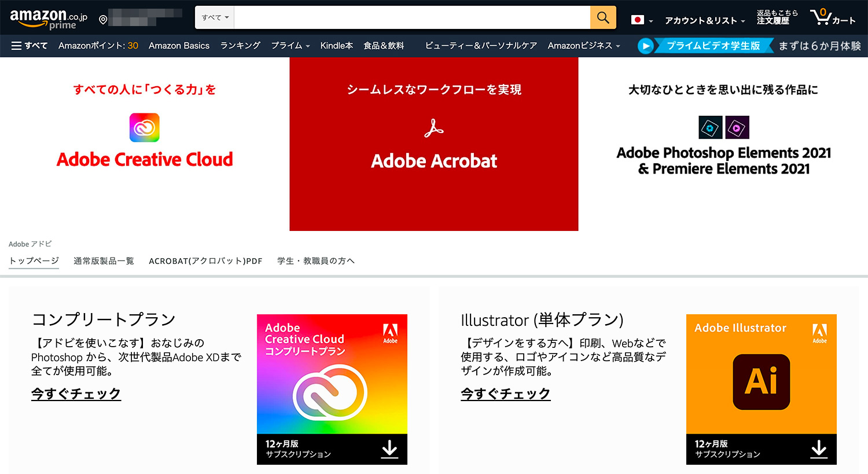The width and height of the screenshot is (868, 474).
Task: Click the Ai logo on Illustrator box
Action: tap(762, 382)
